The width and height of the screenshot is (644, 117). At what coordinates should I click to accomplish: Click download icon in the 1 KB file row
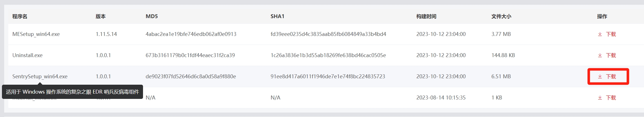pyautogui.click(x=600, y=97)
